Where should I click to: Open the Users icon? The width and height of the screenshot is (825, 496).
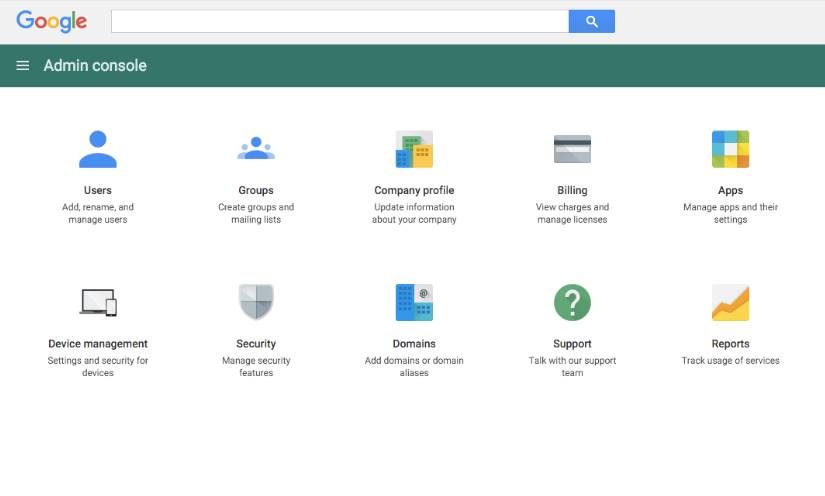tap(98, 149)
